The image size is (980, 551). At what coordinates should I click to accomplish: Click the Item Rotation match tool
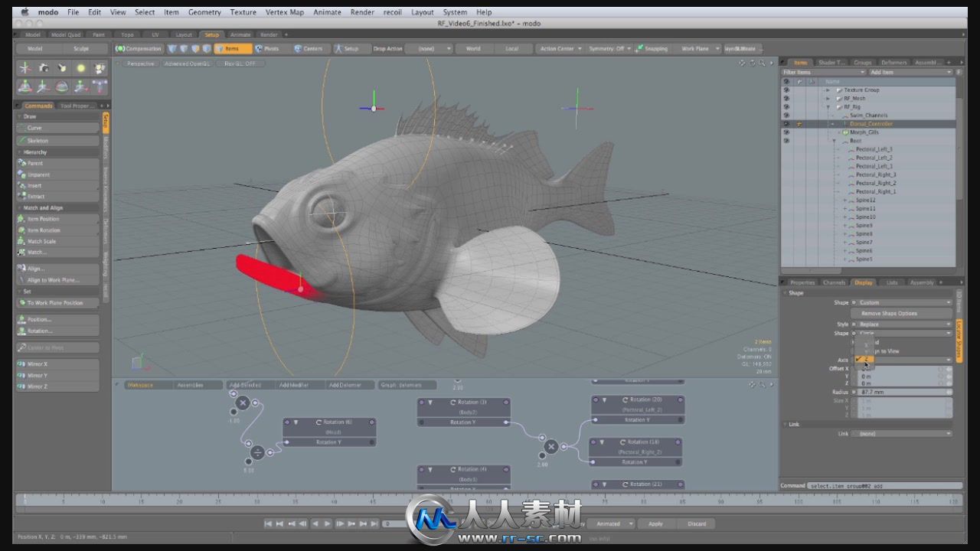coord(57,230)
